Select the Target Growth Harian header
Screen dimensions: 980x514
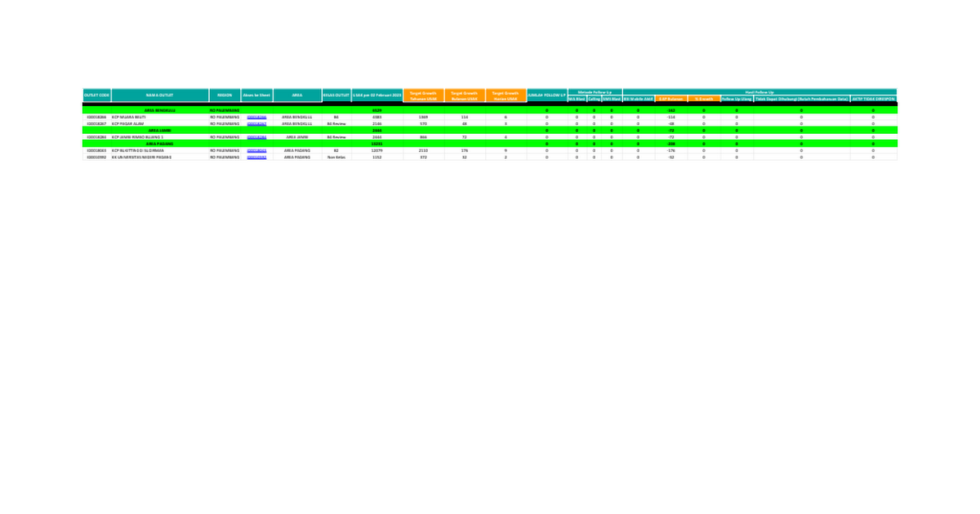pos(506,95)
